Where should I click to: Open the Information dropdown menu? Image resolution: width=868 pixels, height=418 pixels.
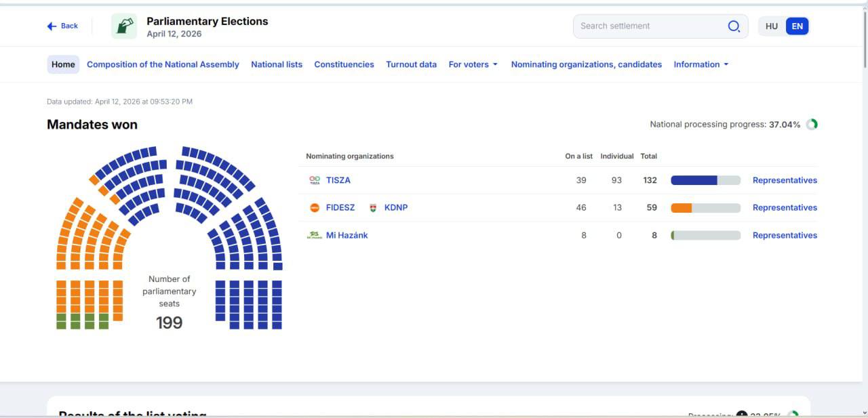pos(701,64)
